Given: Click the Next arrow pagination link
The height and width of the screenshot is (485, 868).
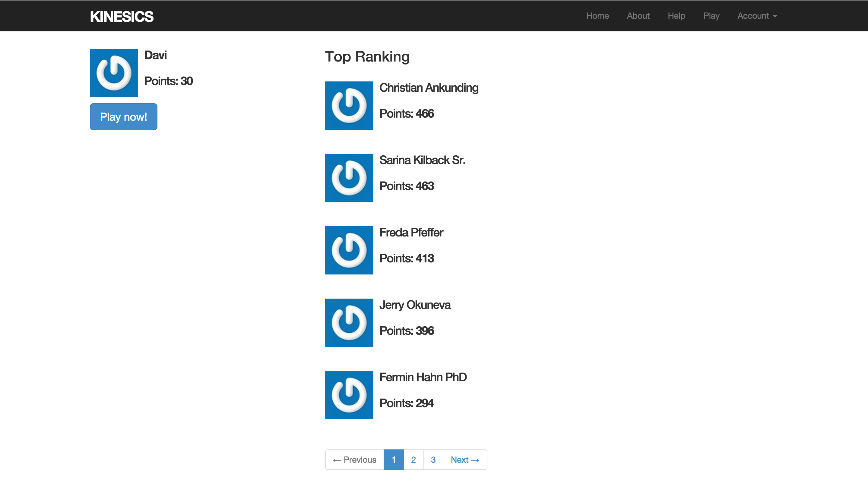Looking at the screenshot, I should point(465,459).
